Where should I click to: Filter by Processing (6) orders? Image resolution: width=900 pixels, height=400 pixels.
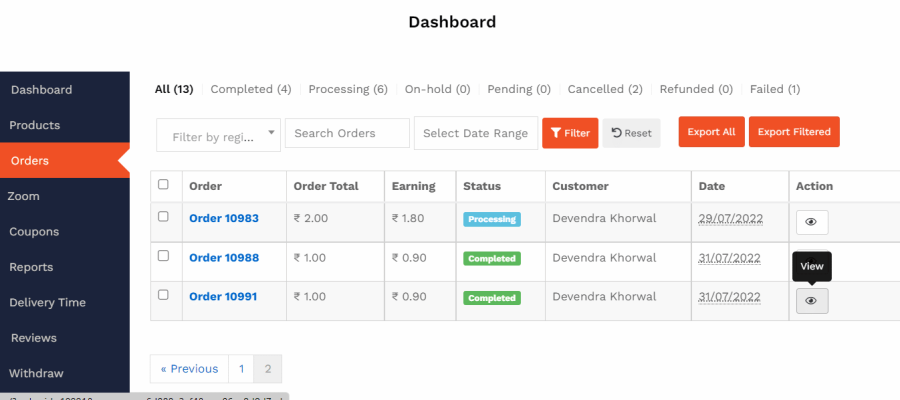point(348,89)
